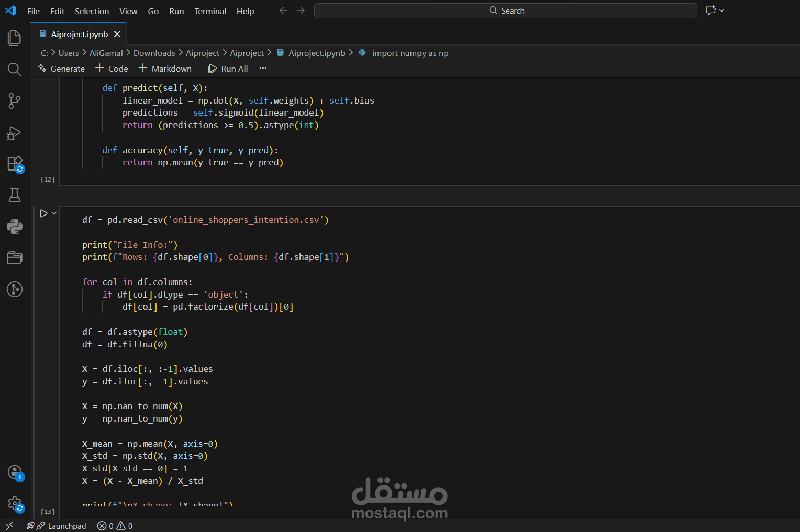Open the Source Control view

(x=15, y=101)
